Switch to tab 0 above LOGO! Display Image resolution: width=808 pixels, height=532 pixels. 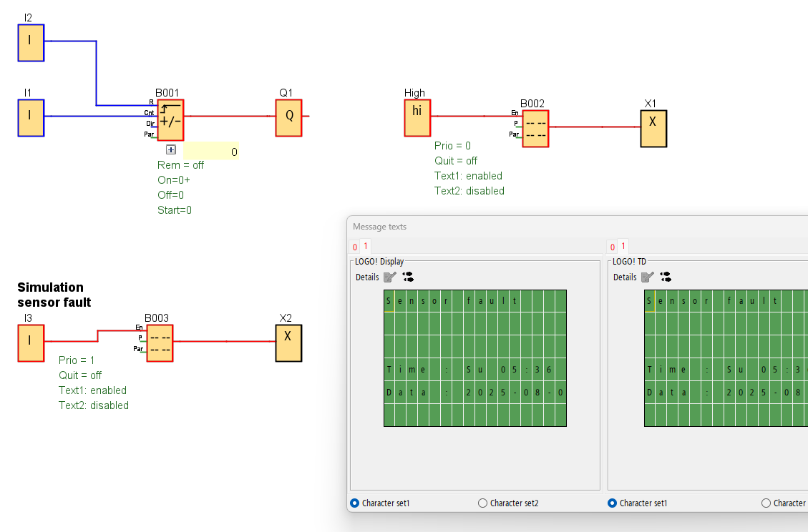coord(355,247)
